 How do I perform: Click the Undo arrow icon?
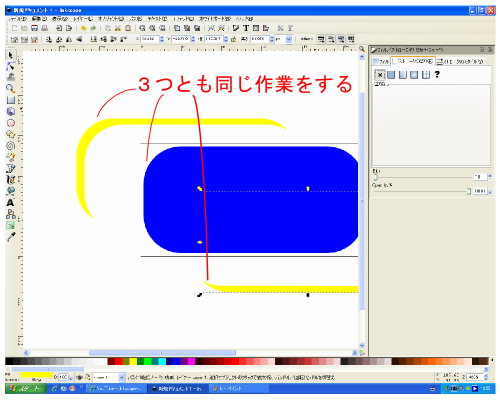(84, 28)
